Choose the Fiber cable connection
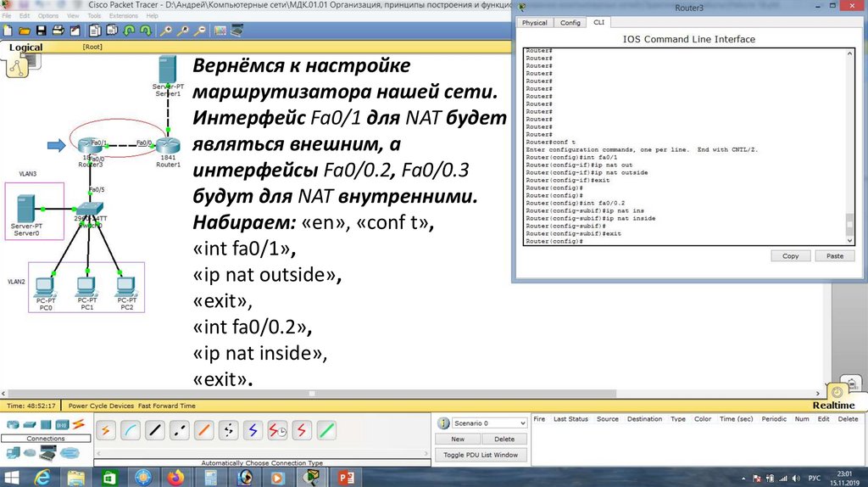The image size is (868, 487). tap(203, 430)
